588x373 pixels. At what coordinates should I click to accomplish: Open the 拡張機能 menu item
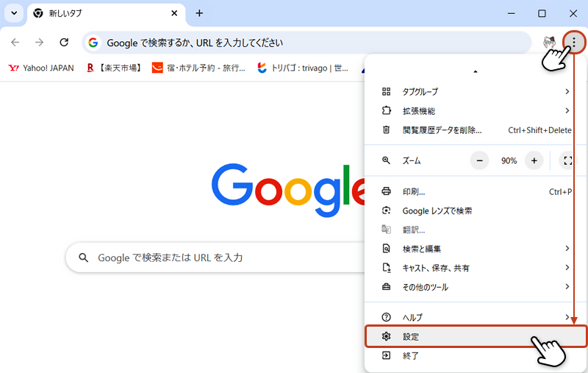tap(475, 110)
